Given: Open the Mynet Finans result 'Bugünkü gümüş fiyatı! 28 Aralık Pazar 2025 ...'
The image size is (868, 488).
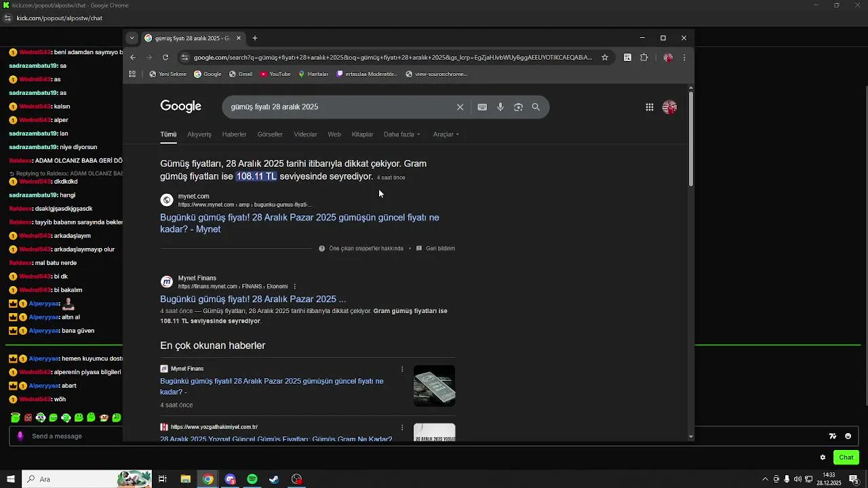Looking at the screenshot, I should [253, 299].
